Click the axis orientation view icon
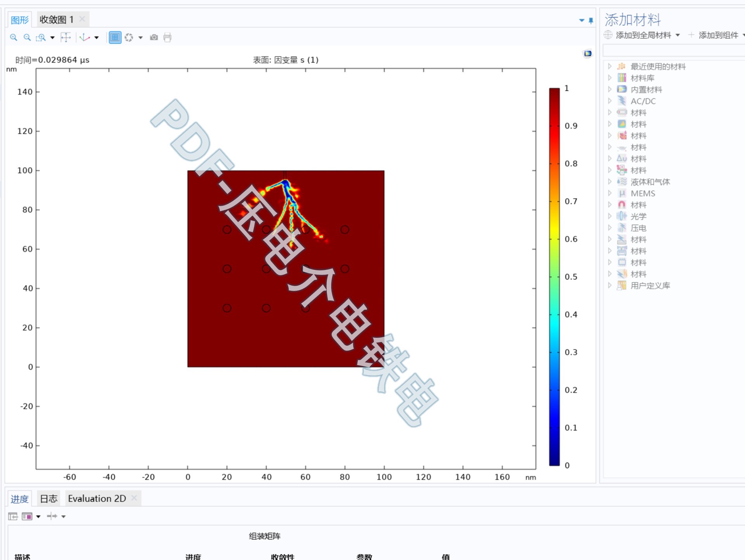745x560 pixels. pyautogui.click(x=85, y=38)
